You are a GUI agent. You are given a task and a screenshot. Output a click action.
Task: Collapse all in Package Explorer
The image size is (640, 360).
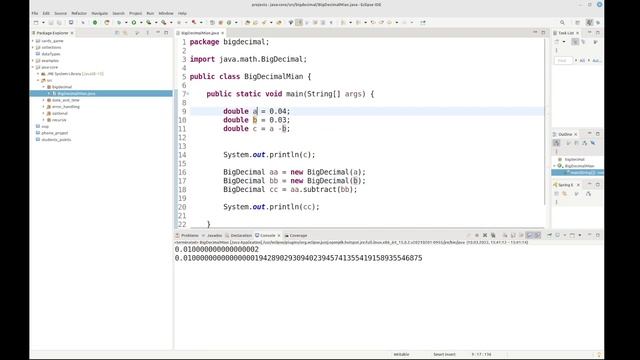pyautogui.click(x=117, y=33)
